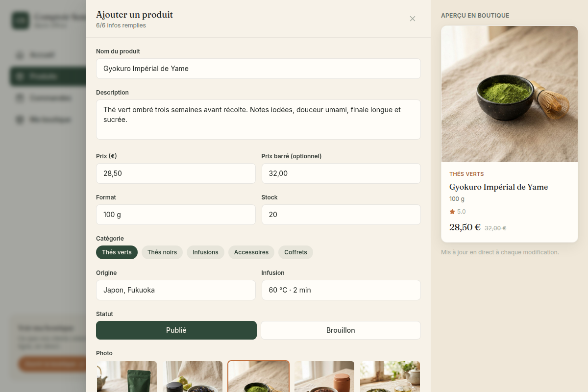This screenshot has width=588, height=392.
Task: Switch status to Brouillon
Action: (341, 330)
